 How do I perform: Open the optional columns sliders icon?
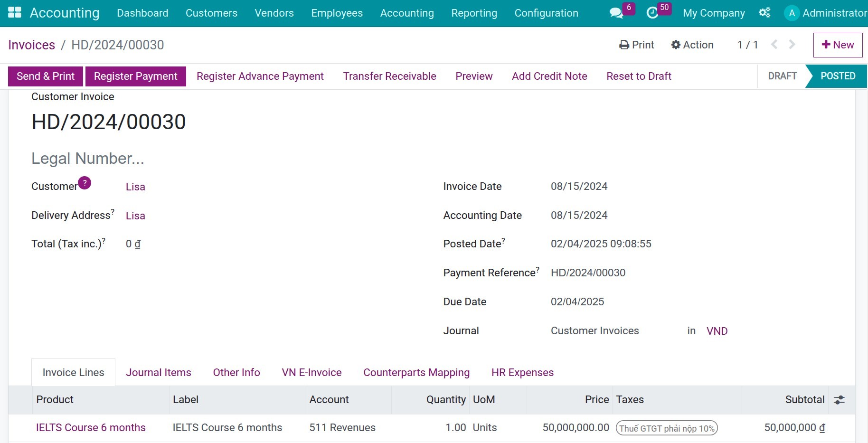point(839,400)
